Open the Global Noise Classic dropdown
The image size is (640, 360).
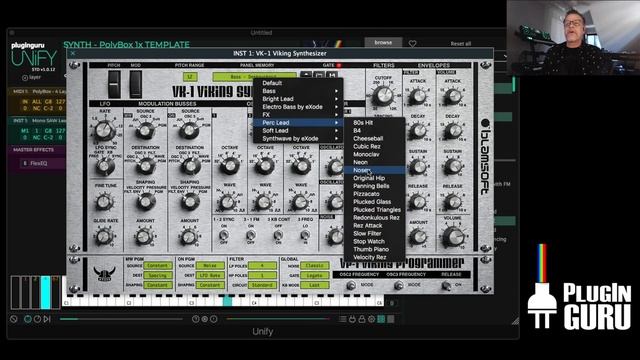coord(314,266)
